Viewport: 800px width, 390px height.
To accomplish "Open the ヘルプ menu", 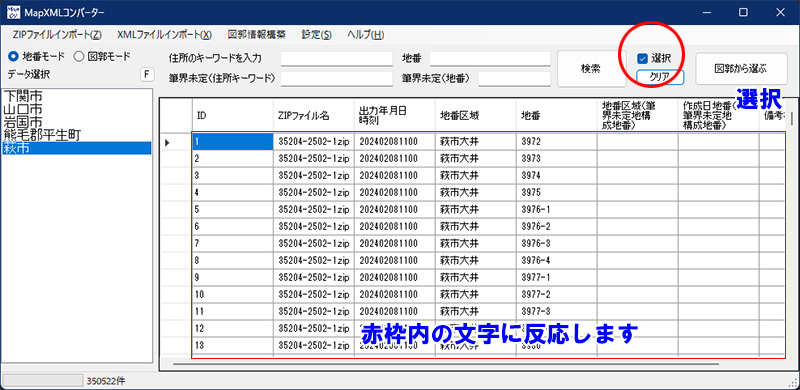I will point(365,35).
